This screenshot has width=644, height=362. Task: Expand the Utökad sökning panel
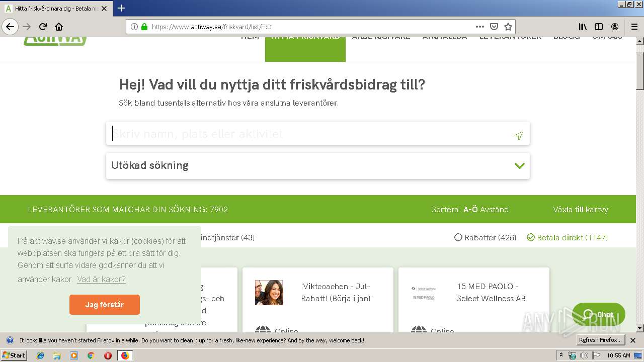318,166
